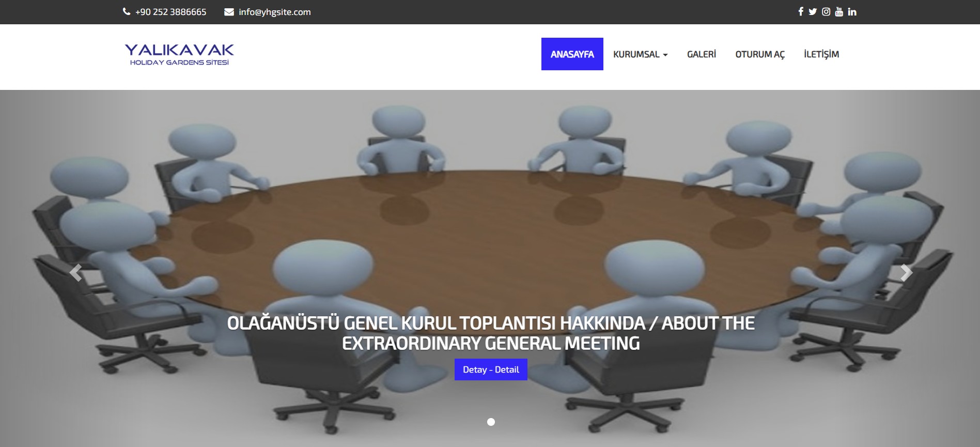Advance to next slide arrow

tap(906, 272)
